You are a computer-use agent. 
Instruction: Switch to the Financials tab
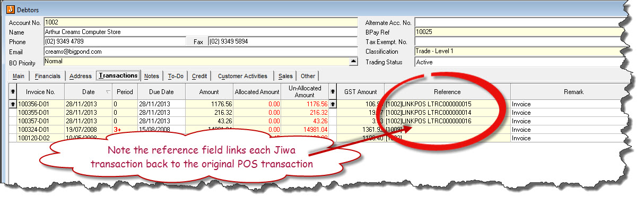47,76
